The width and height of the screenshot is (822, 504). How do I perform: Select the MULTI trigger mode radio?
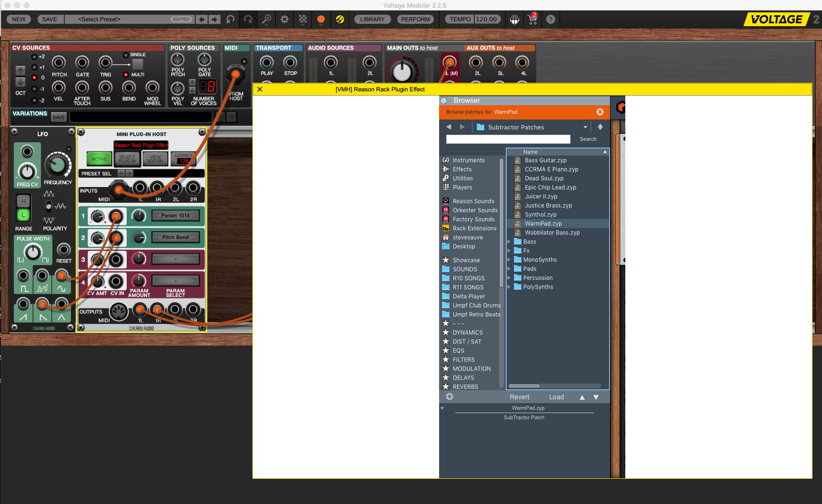(126, 75)
